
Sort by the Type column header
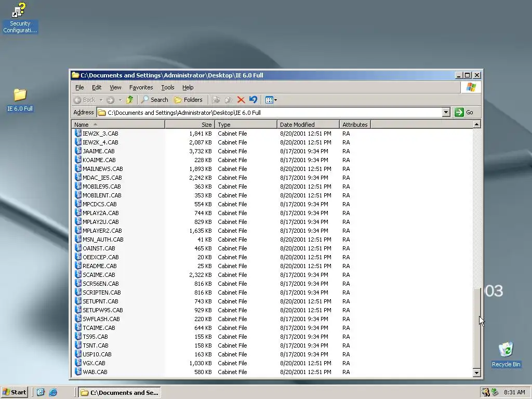point(246,125)
